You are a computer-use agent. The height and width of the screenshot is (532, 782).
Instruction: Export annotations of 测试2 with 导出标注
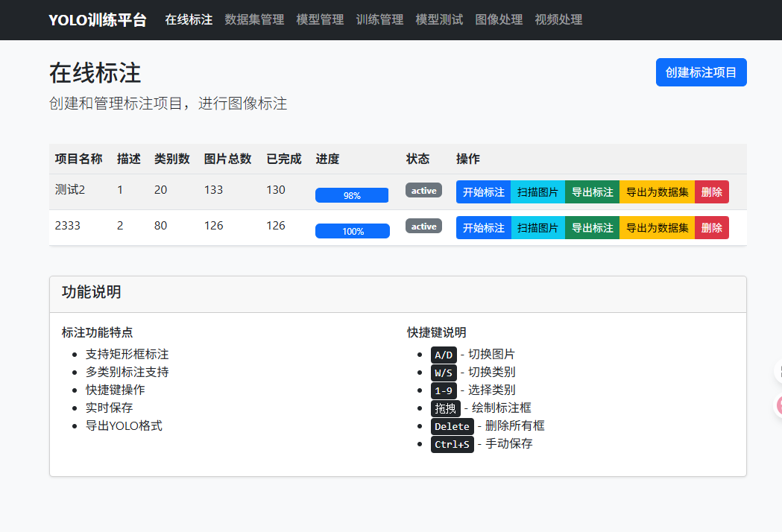(592, 191)
